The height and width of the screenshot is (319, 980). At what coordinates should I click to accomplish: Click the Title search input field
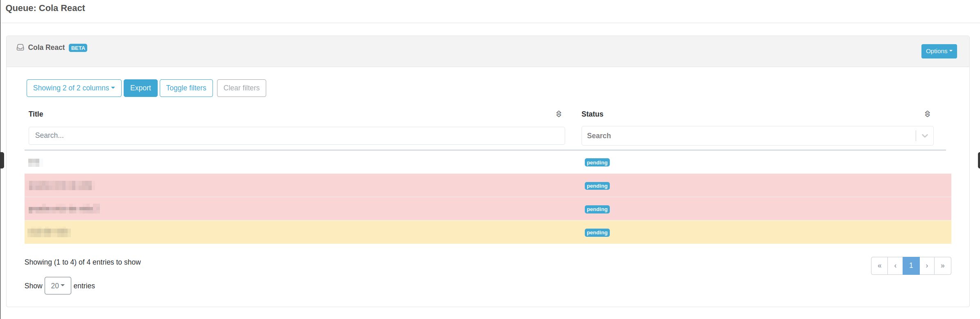(x=296, y=135)
